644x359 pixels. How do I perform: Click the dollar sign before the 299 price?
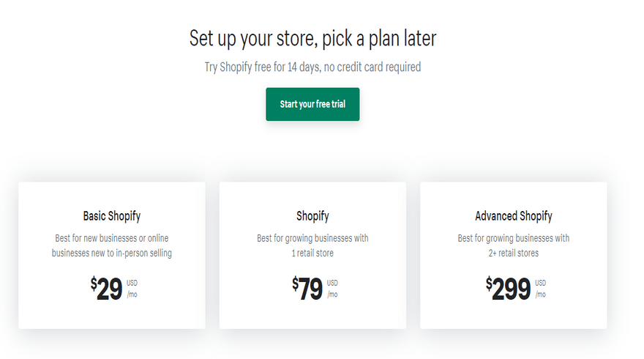489,283
